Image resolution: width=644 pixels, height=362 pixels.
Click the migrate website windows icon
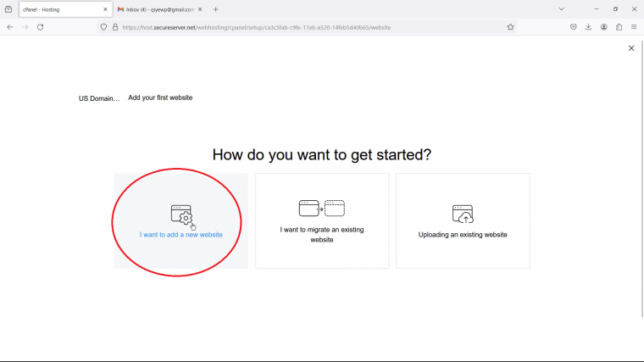coord(322,209)
